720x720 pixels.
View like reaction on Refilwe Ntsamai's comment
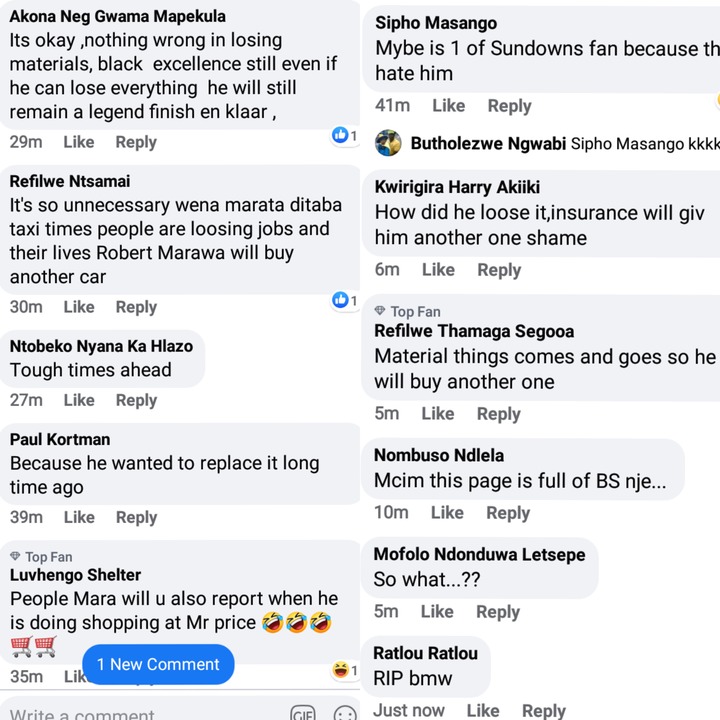click(x=345, y=300)
